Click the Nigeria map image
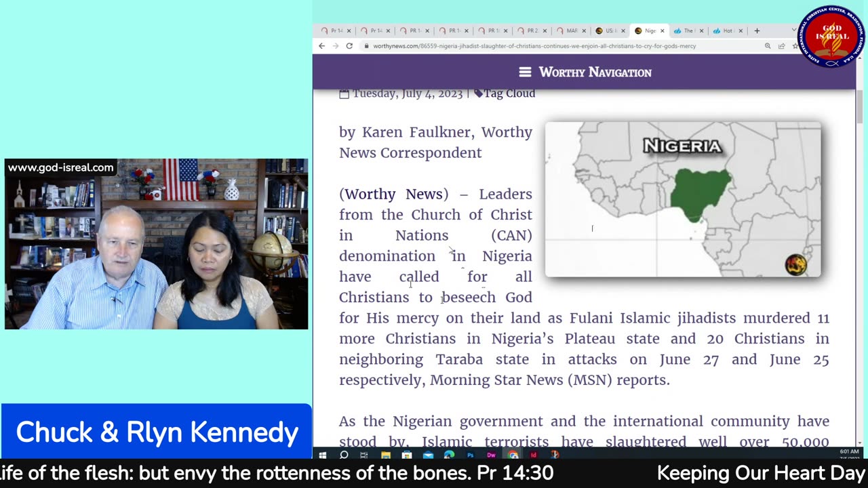The height and width of the screenshot is (488, 868). (683, 199)
